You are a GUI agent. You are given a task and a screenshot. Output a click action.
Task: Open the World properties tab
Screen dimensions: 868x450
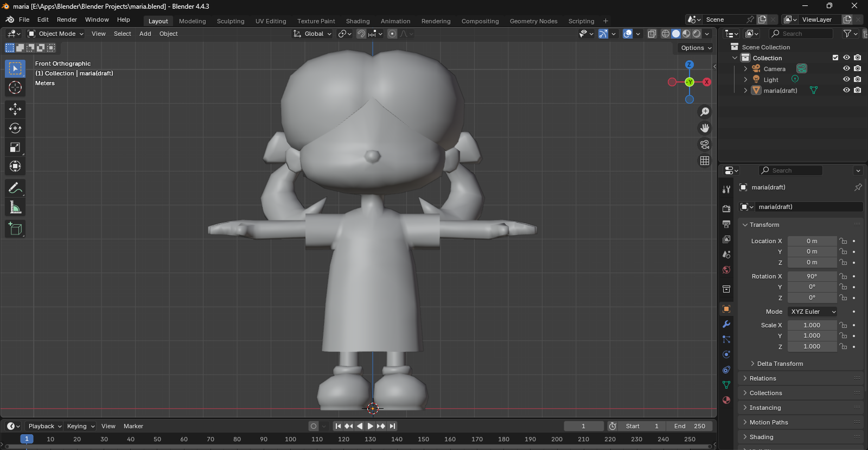[x=726, y=270]
